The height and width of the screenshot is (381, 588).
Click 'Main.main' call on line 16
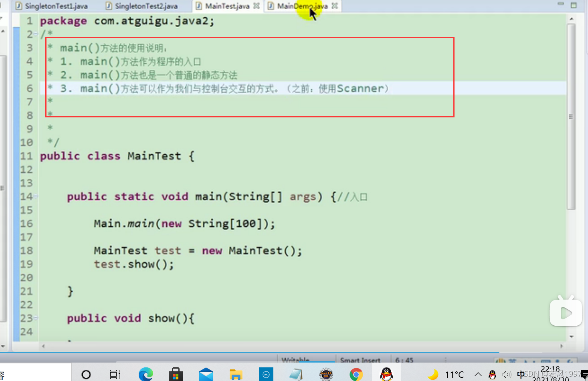coord(124,223)
